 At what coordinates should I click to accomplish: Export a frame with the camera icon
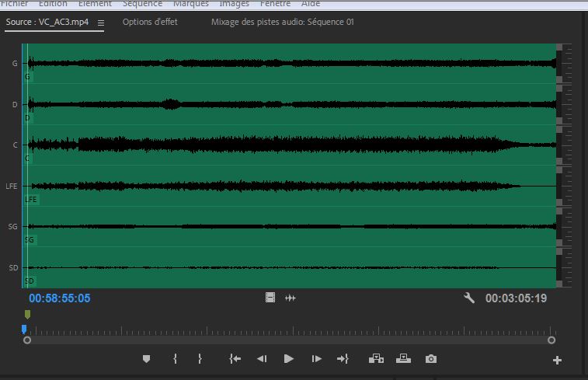pos(430,359)
